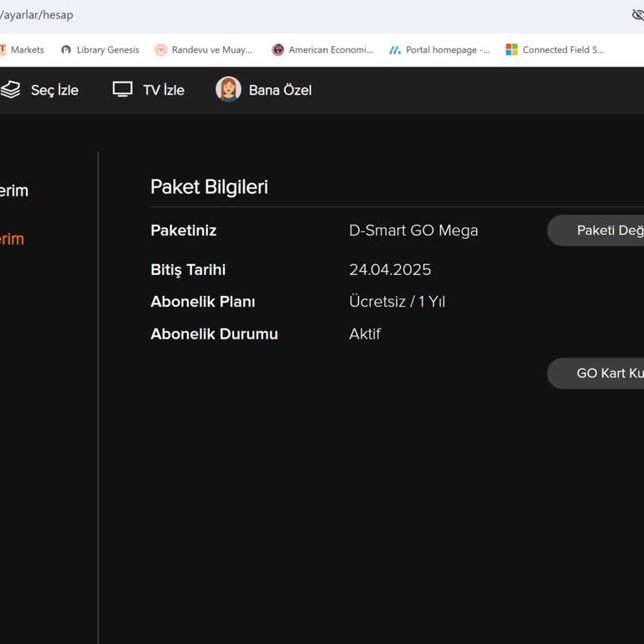Screen dimensions: 644x644
Task: Open the American Economi... bookmark icon
Action: (x=278, y=49)
